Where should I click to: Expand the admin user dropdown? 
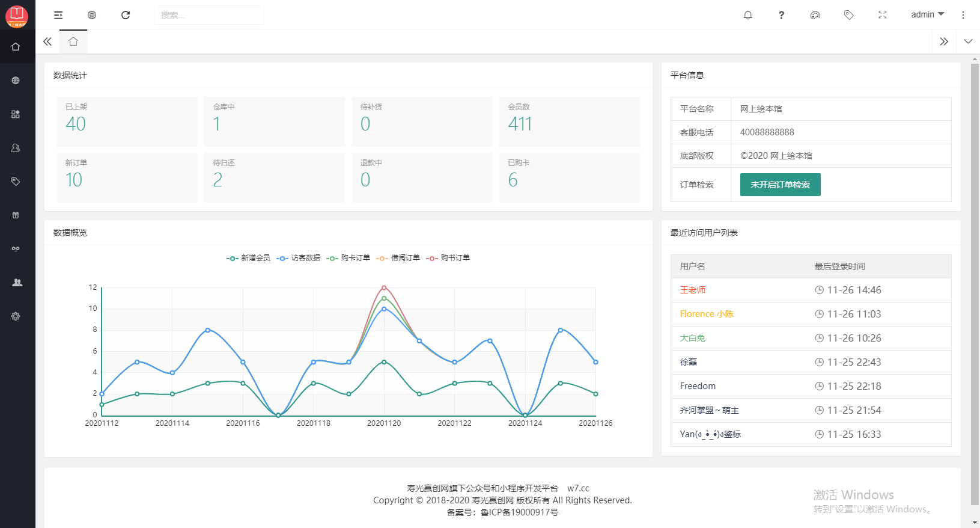(928, 14)
